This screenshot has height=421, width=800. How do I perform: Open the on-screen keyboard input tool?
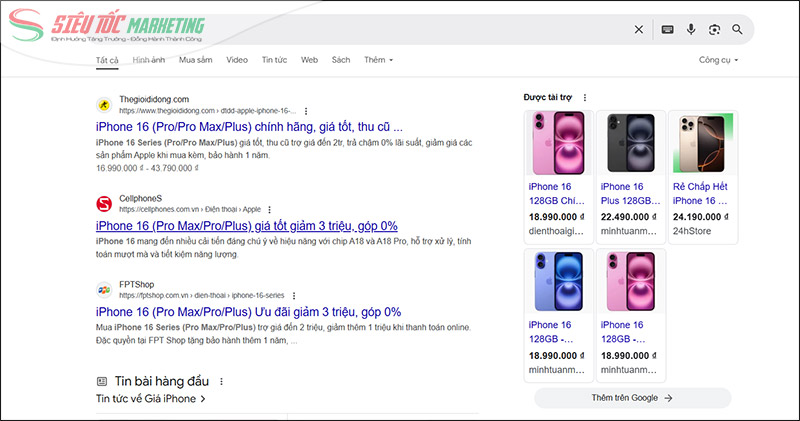click(667, 30)
